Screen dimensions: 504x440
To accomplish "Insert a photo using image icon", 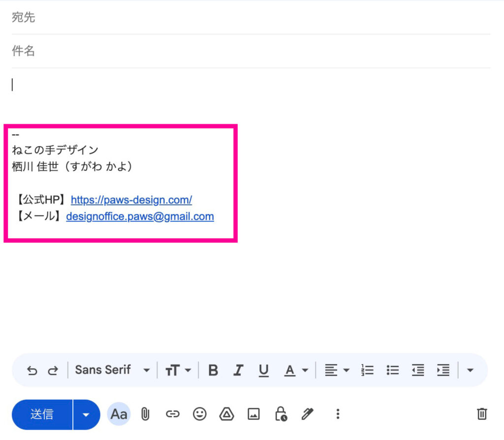I will pyautogui.click(x=253, y=414).
